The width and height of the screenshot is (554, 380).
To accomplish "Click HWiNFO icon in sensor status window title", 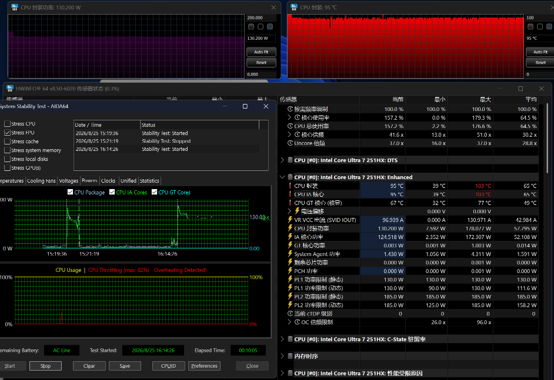I will pos(10,88).
